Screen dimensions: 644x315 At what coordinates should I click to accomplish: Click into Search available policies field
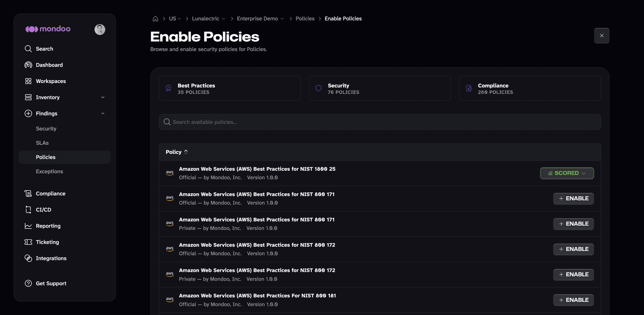(380, 122)
